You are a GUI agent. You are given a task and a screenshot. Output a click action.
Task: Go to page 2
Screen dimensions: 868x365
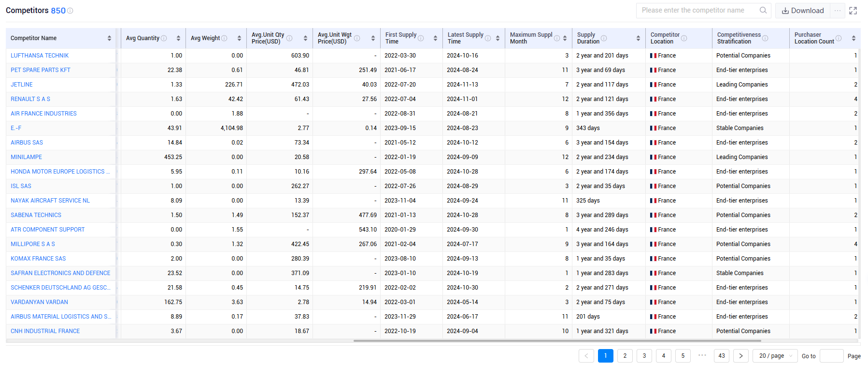coord(625,356)
